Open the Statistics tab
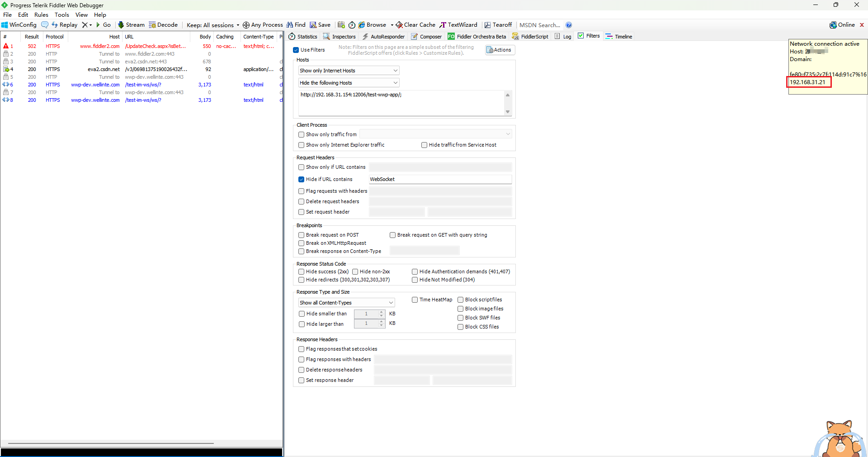The image size is (868, 457). pos(303,37)
